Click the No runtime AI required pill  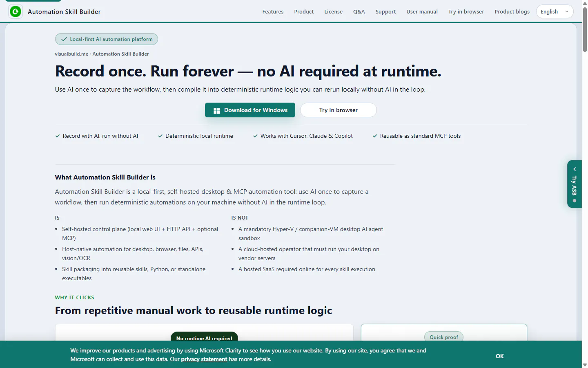tap(204, 337)
